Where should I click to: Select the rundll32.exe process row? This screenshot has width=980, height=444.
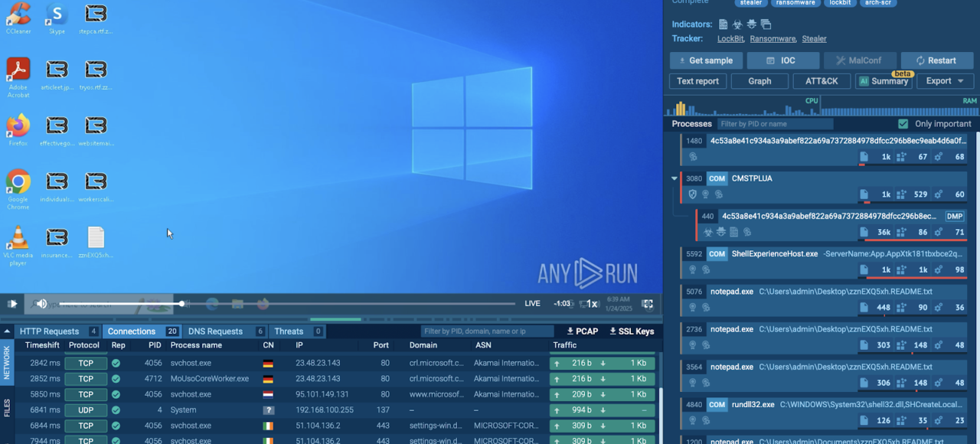click(x=825, y=413)
